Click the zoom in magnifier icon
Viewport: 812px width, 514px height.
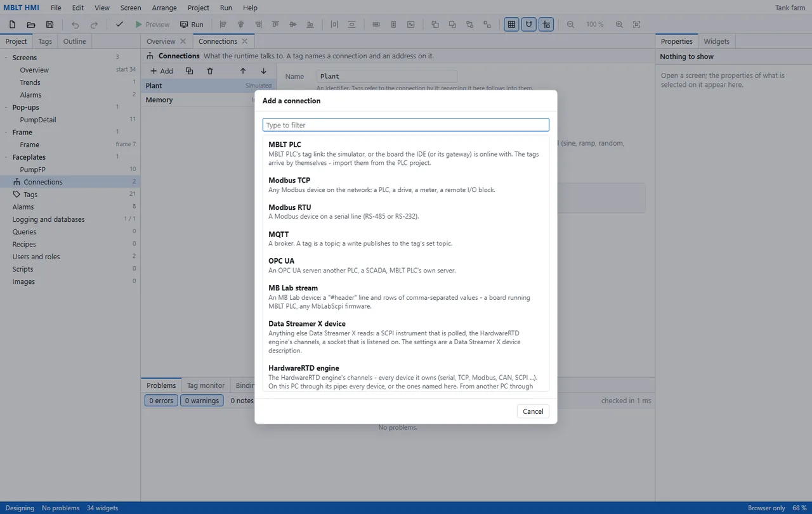click(x=619, y=24)
